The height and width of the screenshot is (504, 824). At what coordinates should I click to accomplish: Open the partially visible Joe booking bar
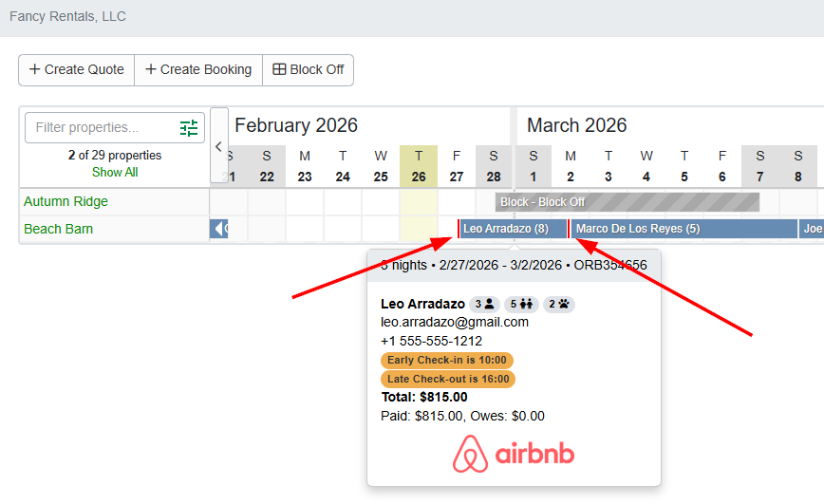812,229
